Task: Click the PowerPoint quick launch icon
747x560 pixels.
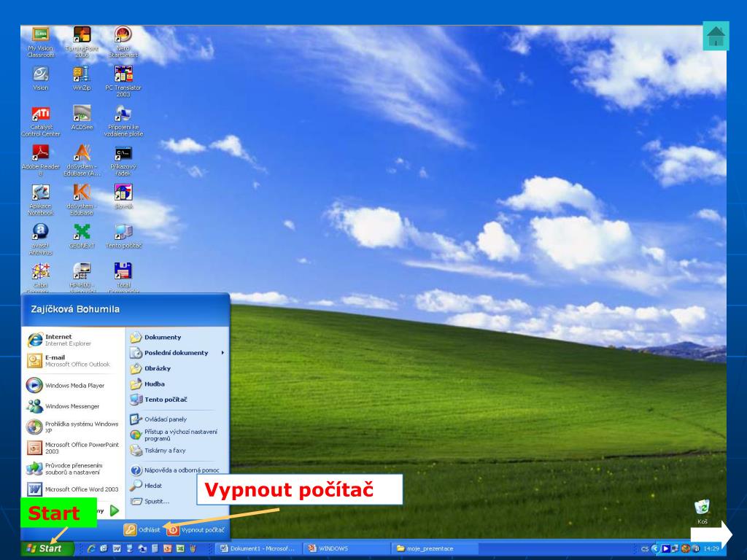Action: click(x=168, y=548)
